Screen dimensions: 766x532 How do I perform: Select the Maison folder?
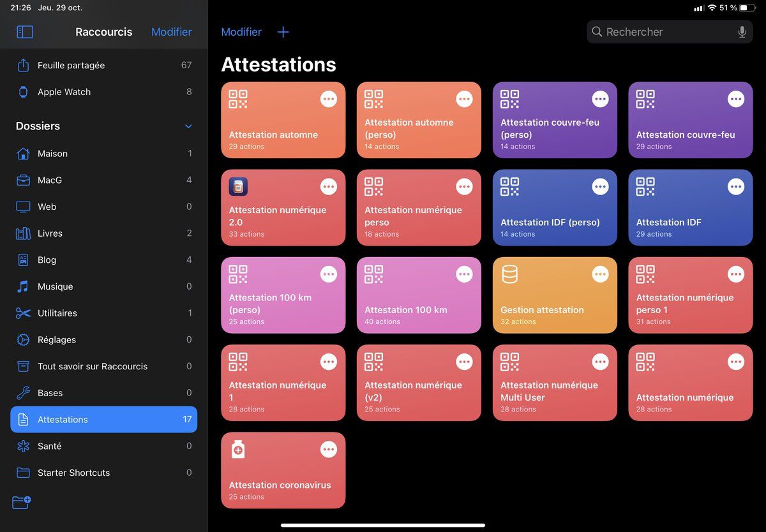(104, 153)
